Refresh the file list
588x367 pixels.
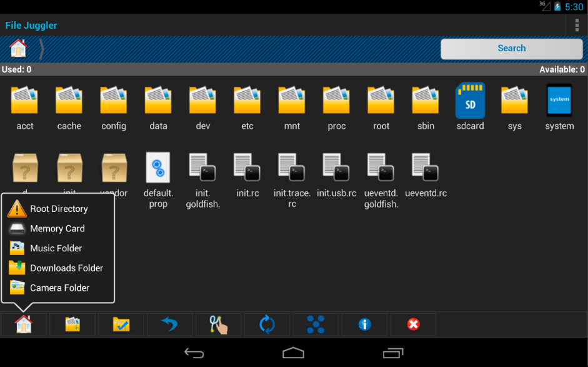click(x=267, y=324)
